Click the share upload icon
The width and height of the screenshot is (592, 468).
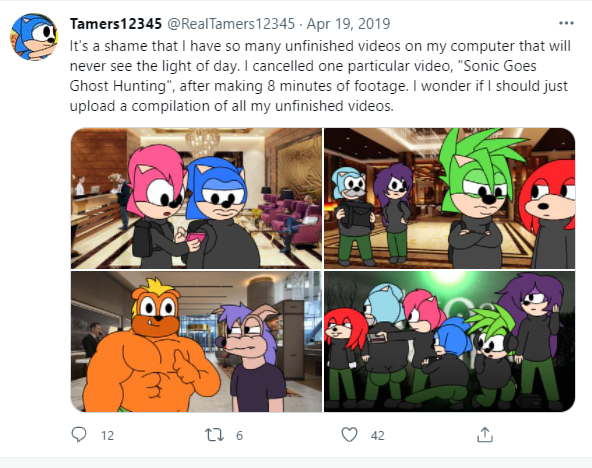[x=485, y=434]
